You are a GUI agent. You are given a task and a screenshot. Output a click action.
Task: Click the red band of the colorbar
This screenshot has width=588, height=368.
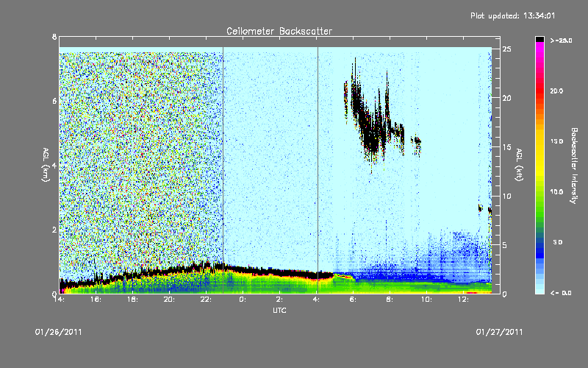click(539, 92)
